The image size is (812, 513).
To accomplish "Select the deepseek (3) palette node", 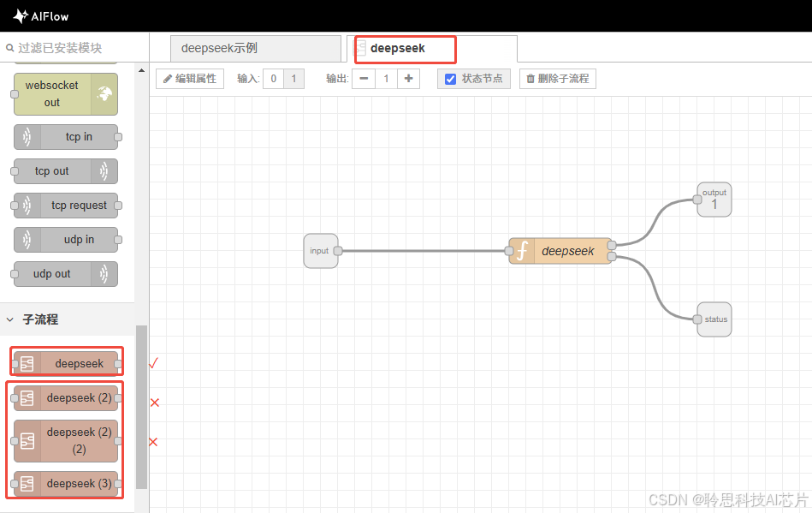I will 66,484.
